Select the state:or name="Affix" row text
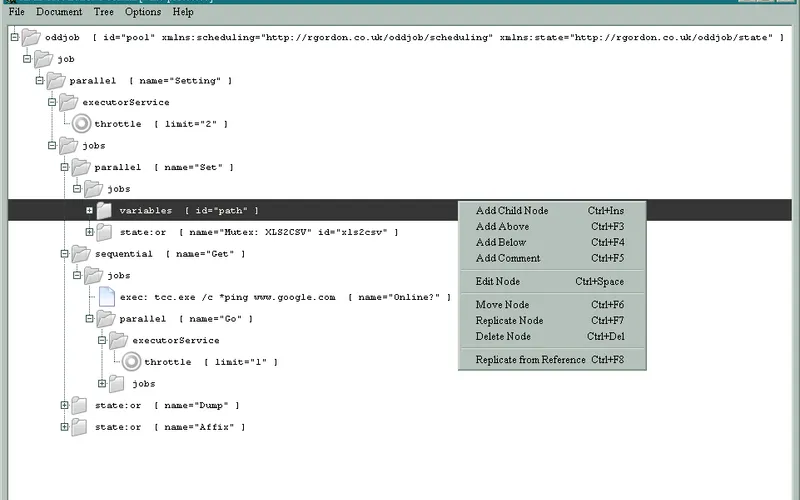The image size is (800, 500). 170,427
